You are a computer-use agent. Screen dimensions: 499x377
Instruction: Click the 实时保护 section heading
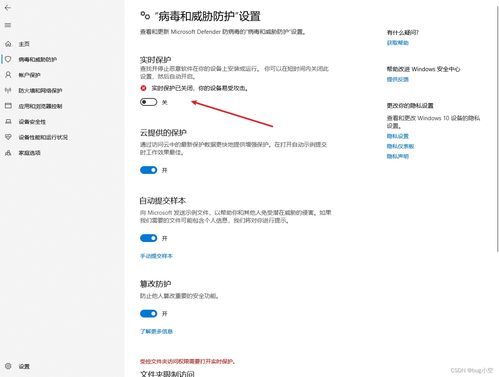click(155, 60)
